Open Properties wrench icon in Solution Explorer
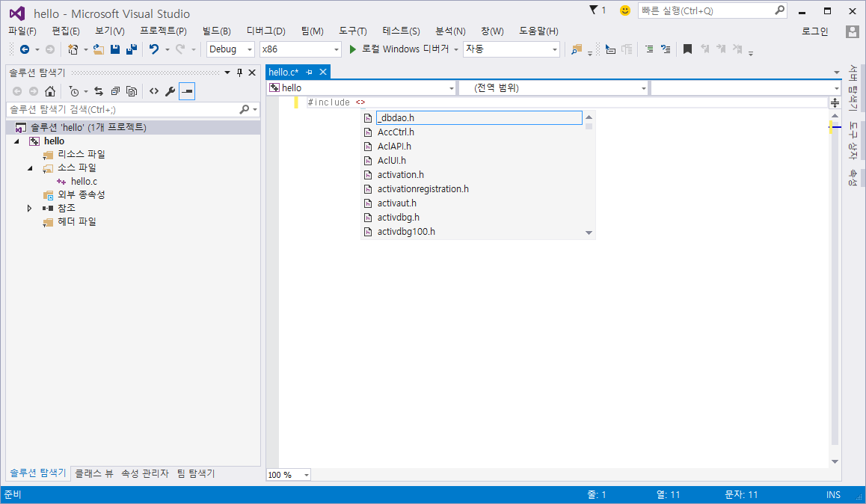 click(170, 91)
